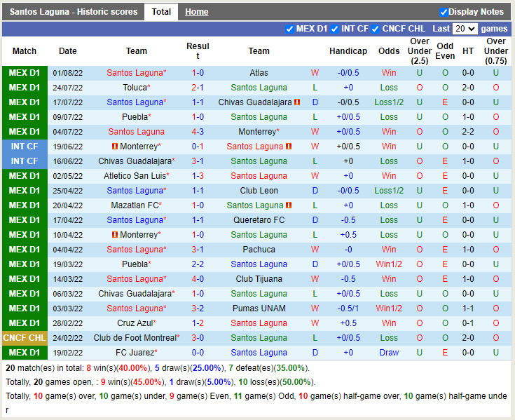Uncheck the INT CF league filter
Screen dimensions: 515x420
334,29
